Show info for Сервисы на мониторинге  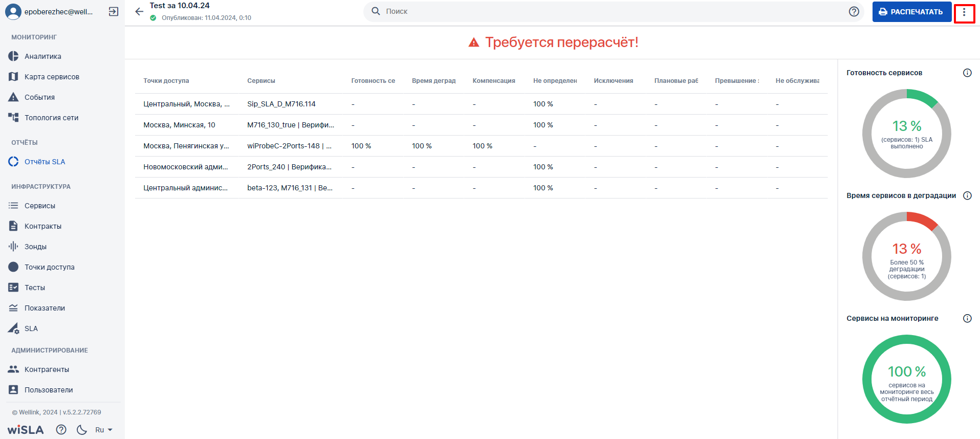coord(967,318)
